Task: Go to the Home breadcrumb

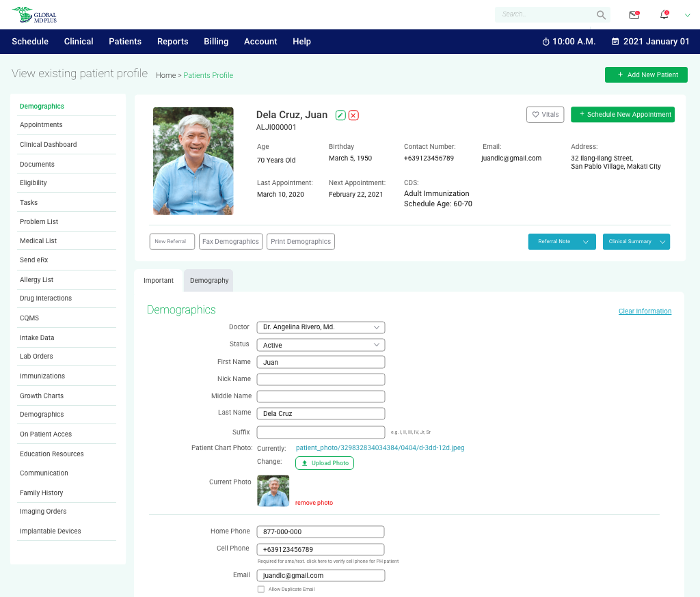Action: [165, 75]
